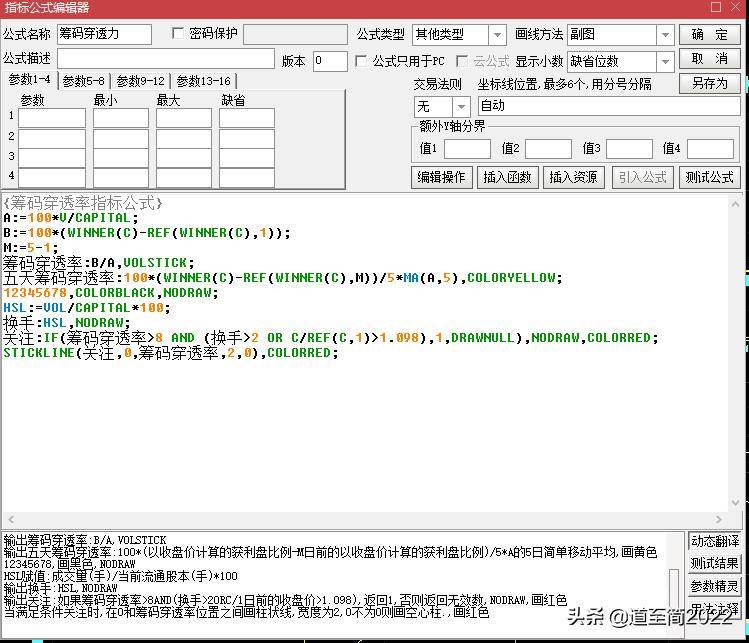Click the code editor scroll-up arrow
The height and width of the screenshot is (643, 749).
pyautogui.click(x=736, y=205)
